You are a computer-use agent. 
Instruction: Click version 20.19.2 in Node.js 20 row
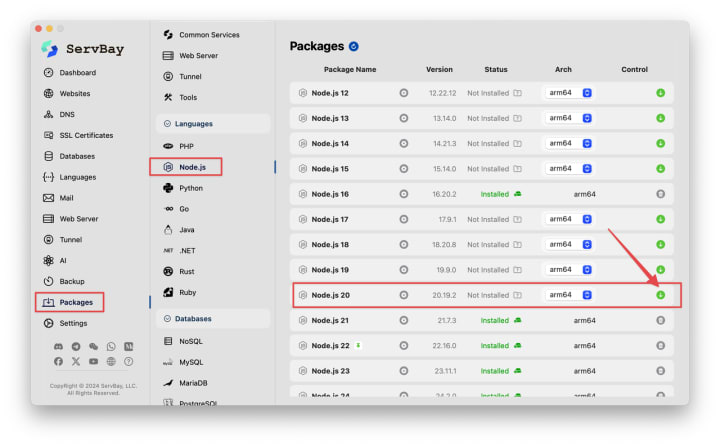pyautogui.click(x=444, y=295)
